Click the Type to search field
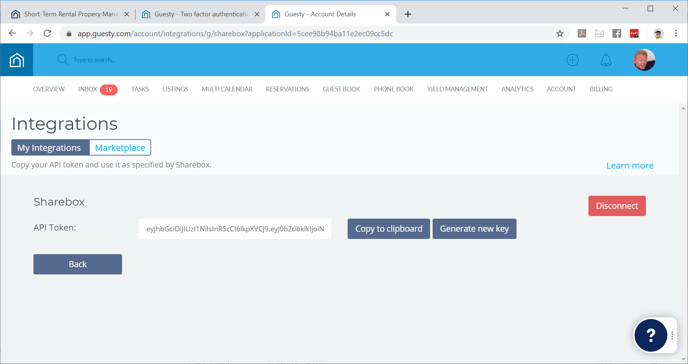This screenshot has width=688, height=364. 94,60
